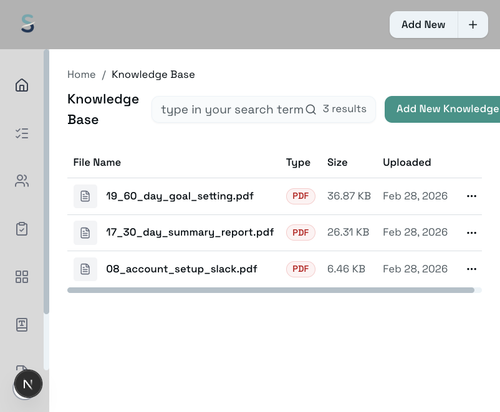Open the book text sidebar icon

tap(22, 324)
